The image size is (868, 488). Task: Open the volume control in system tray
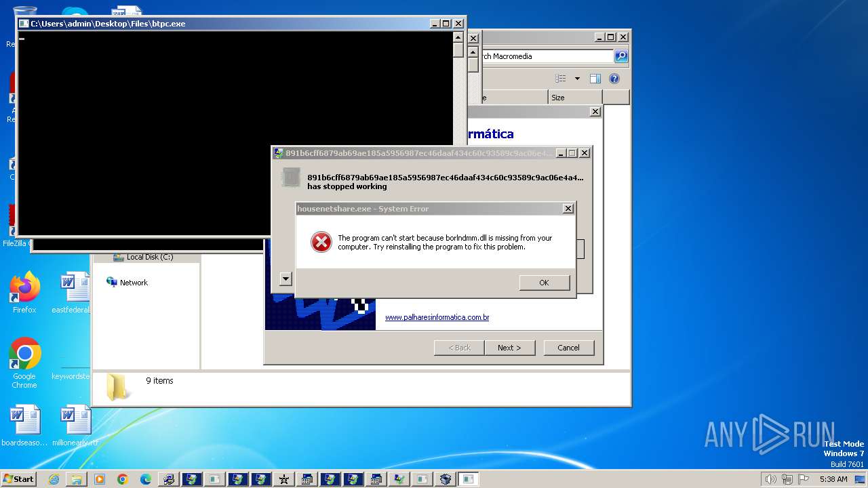point(770,479)
